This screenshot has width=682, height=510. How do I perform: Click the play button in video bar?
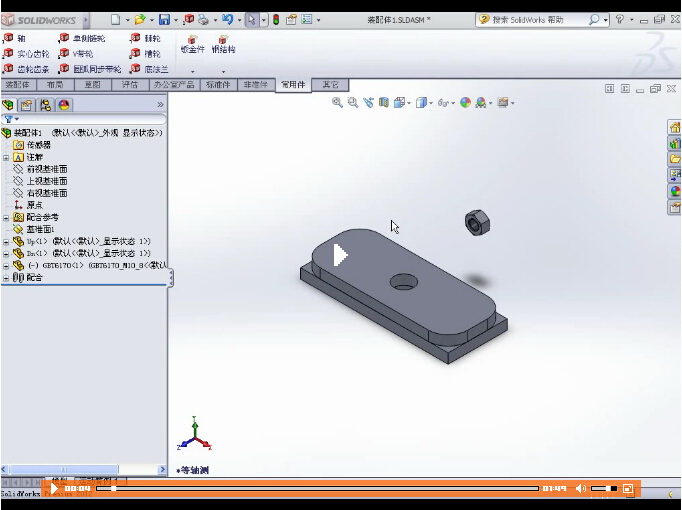pos(54,489)
